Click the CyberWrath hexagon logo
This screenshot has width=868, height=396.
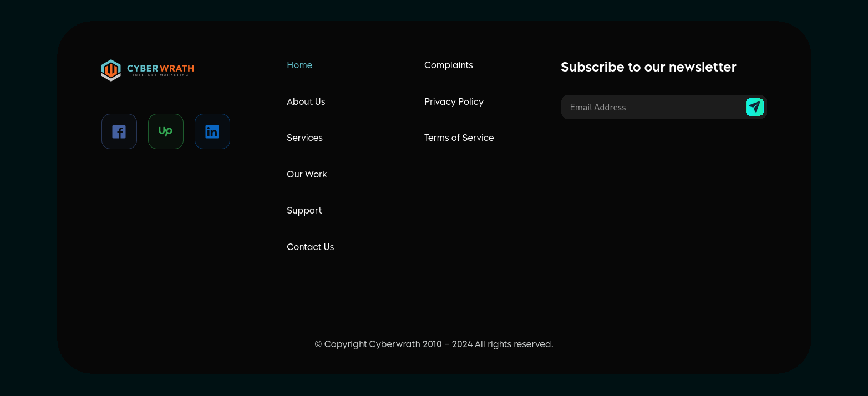point(110,70)
